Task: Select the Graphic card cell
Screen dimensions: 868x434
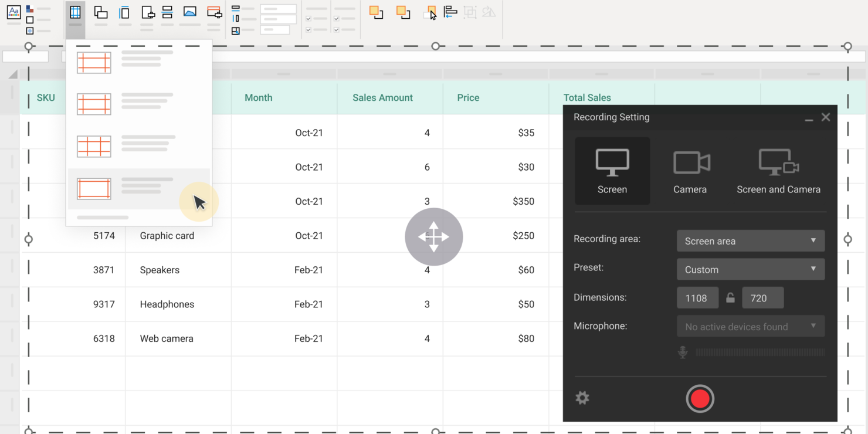Action: tap(178, 236)
